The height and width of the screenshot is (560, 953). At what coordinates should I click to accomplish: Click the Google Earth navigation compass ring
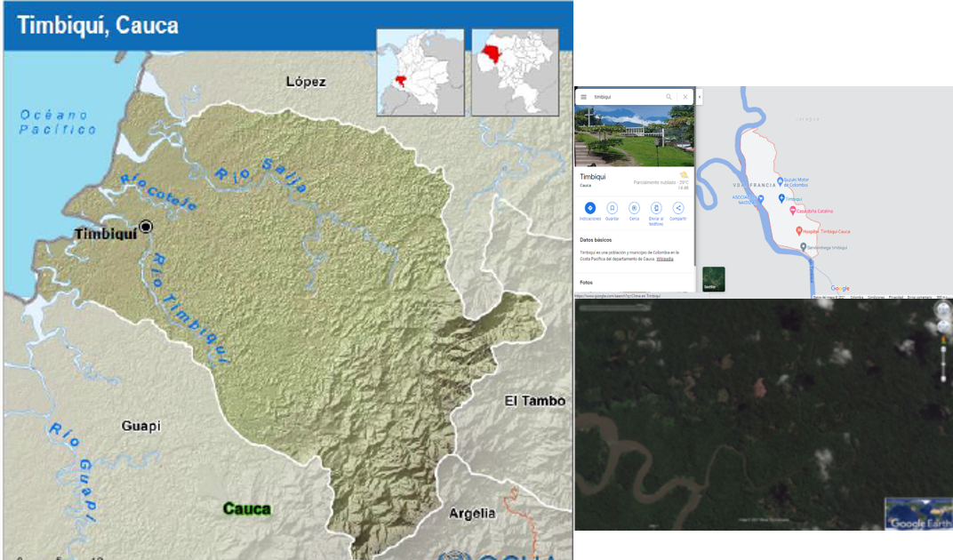(x=942, y=309)
